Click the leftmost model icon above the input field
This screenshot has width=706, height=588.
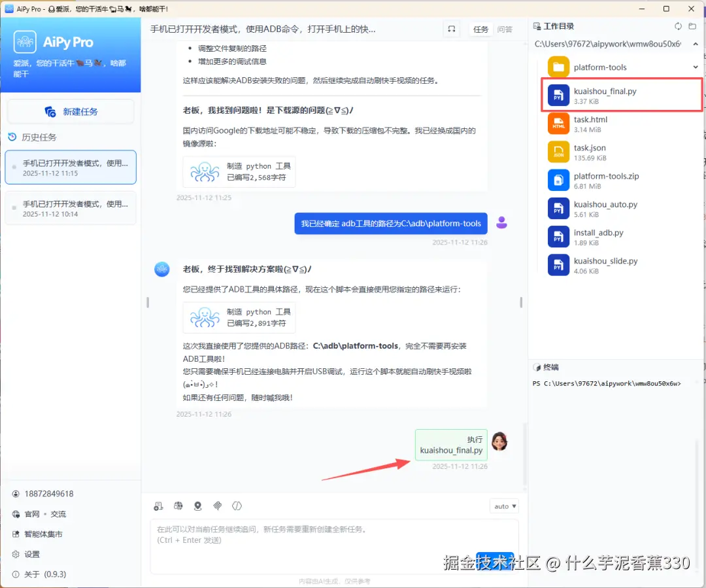(x=158, y=506)
